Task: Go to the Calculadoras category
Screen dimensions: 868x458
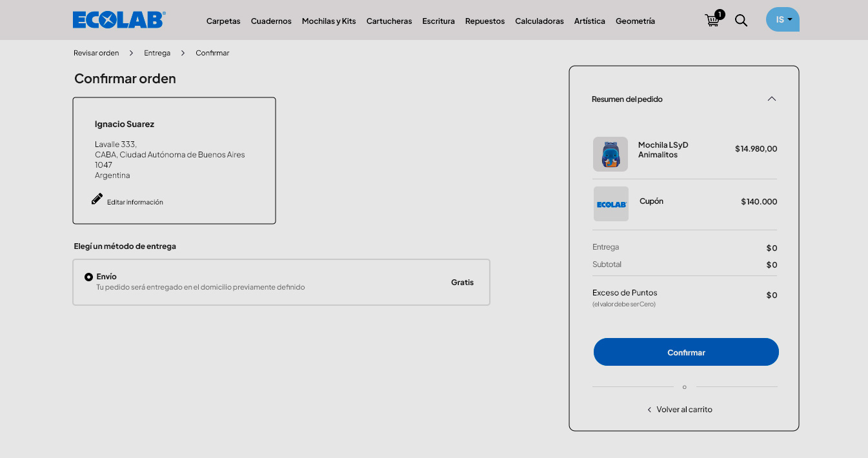Action: click(539, 21)
